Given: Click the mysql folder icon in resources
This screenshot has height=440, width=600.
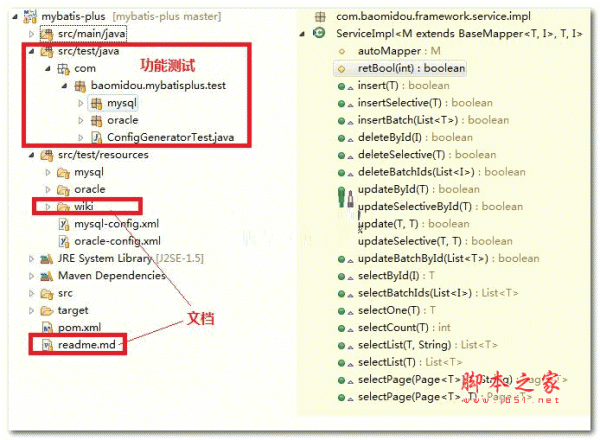Looking at the screenshot, I should (63, 173).
